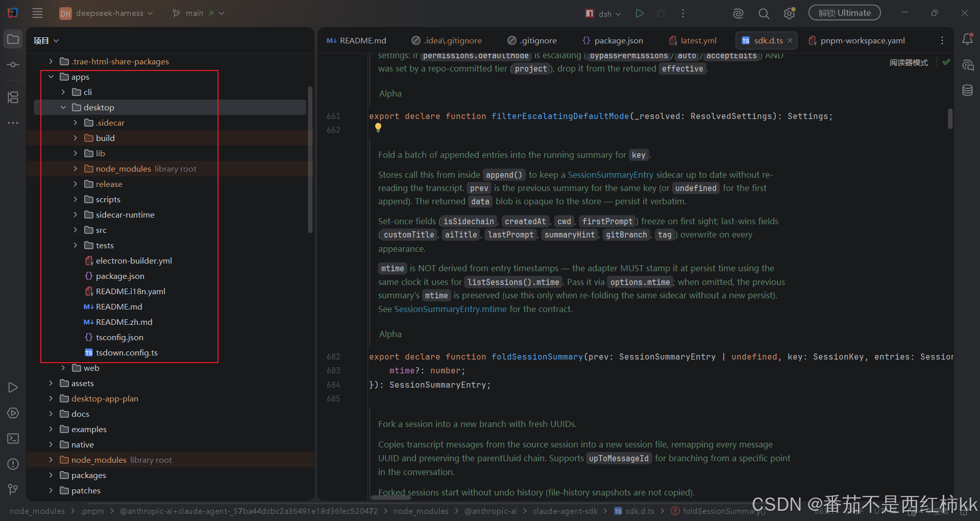Open the Project tool window icon
The width and height of the screenshot is (980, 521).
13,39
